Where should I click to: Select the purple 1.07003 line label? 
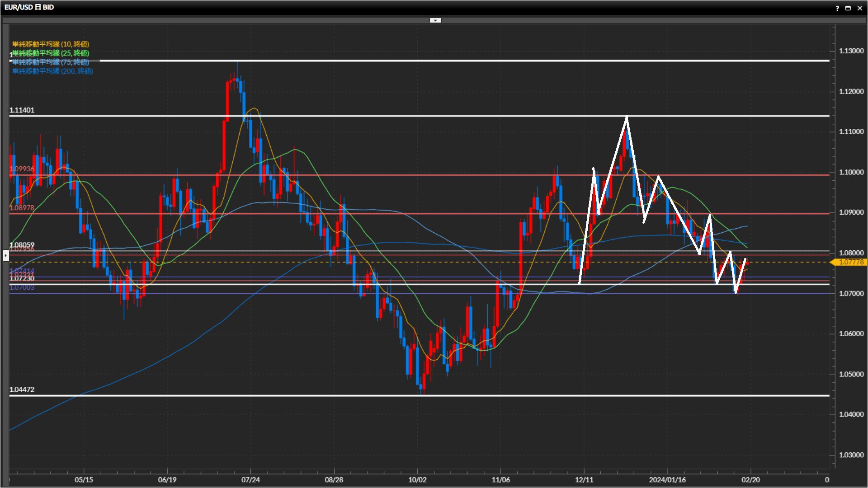pos(22,288)
